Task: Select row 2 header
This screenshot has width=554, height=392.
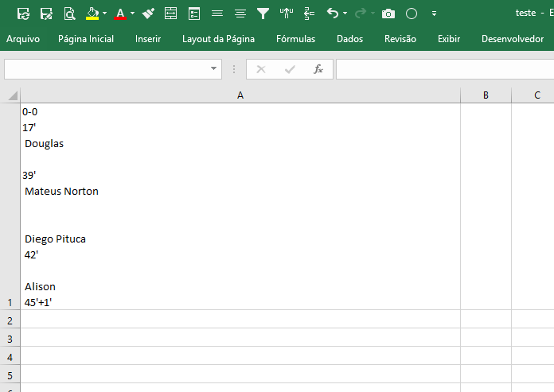Action: pyautogui.click(x=10, y=320)
